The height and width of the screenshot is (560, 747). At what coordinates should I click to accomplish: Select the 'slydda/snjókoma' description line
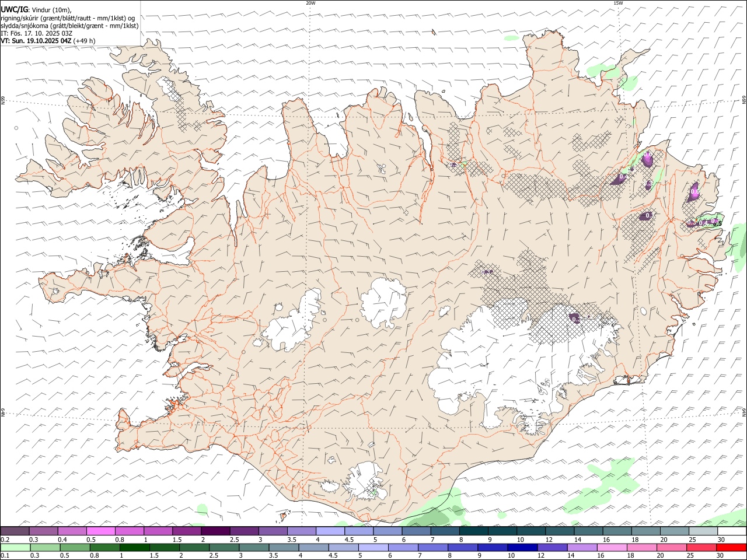[70, 26]
